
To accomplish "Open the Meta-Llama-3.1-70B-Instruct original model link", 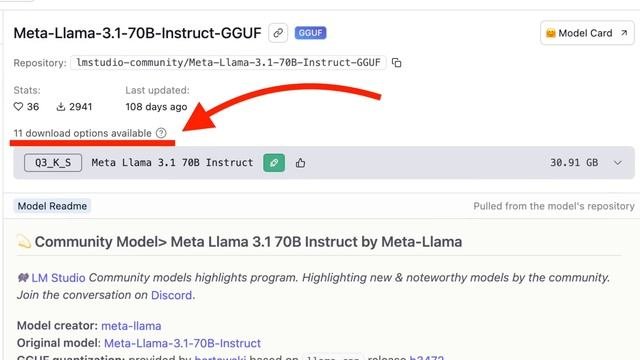I will pyautogui.click(x=182, y=343).
